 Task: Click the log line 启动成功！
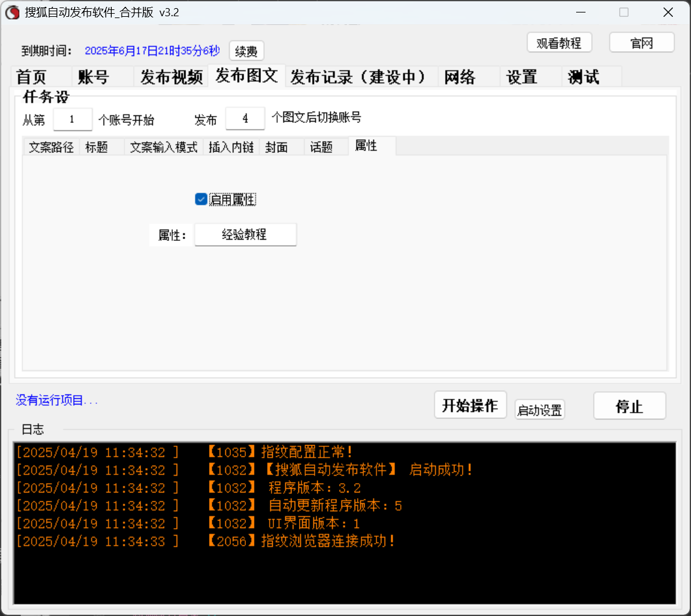pyautogui.click(x=245, y=470)
